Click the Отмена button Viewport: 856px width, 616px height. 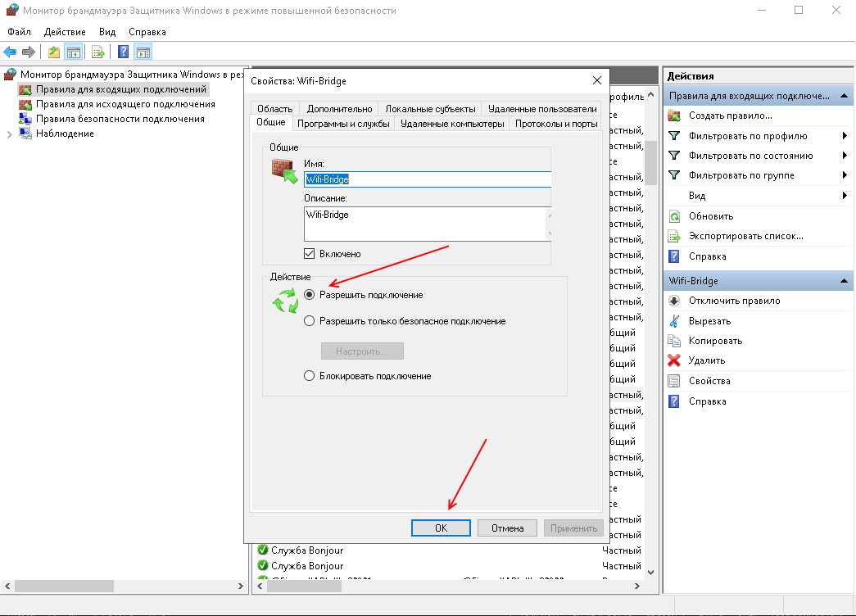point(507,528)
